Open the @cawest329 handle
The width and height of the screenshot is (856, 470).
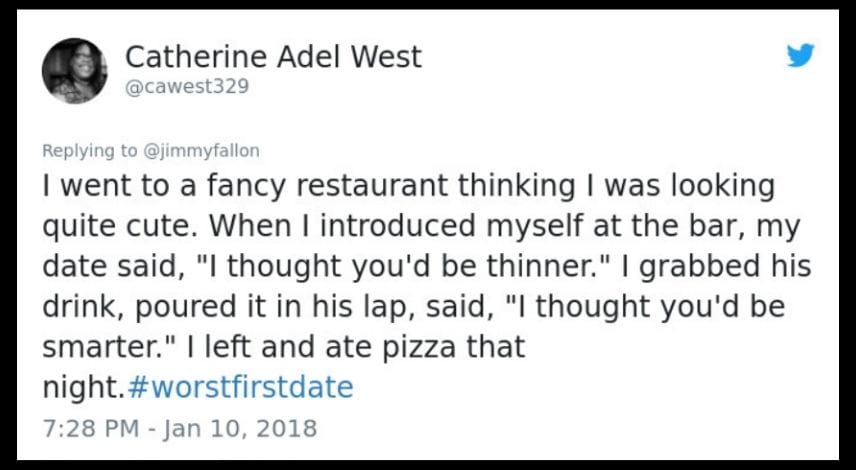point(187,86)
